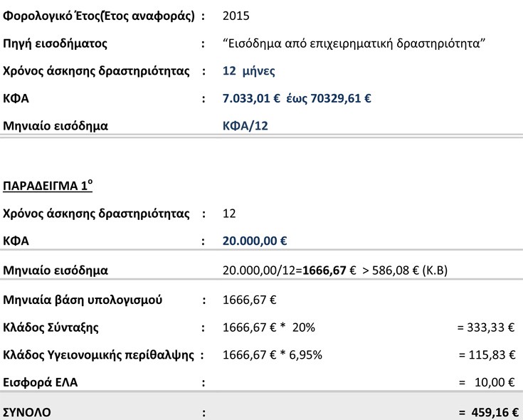Image resolution: width=523 pixels, height=420 pixels.
Task: Click the ΚΦΑ range 7.033,01 € έως 70329,61 €
Action: click(297, 98)
